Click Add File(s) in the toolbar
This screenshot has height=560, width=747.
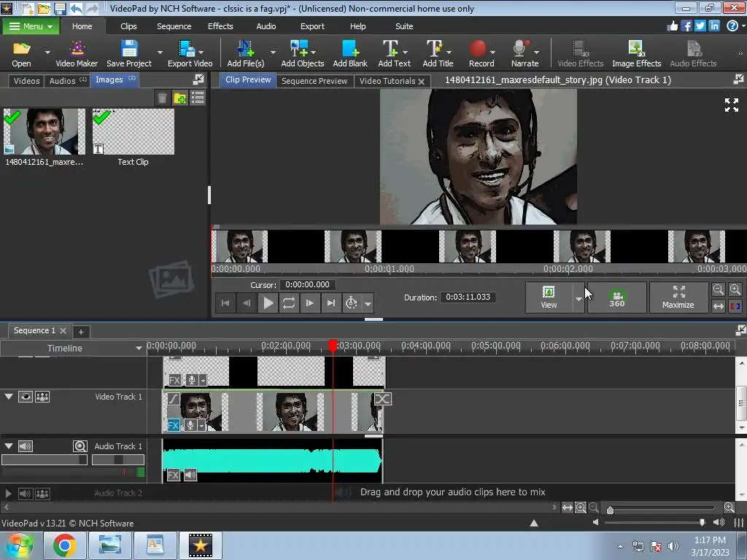click(245, 54)
